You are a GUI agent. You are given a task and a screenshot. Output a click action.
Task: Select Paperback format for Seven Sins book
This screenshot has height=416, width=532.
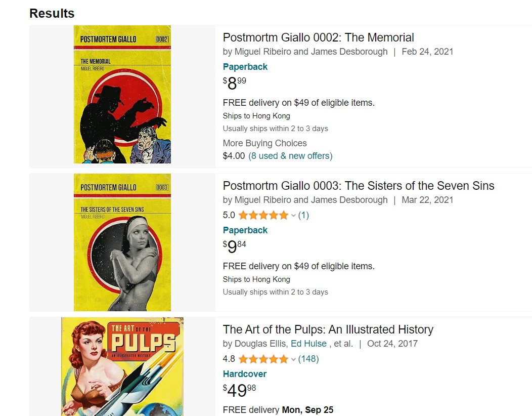pyautogui.click(x=245, y=230)
